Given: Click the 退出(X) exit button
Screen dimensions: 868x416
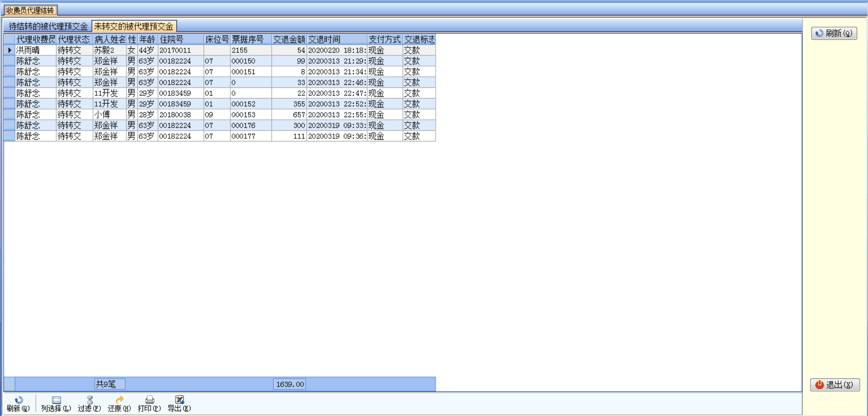Looking at the screenshot, I should [x=835, y=384].
